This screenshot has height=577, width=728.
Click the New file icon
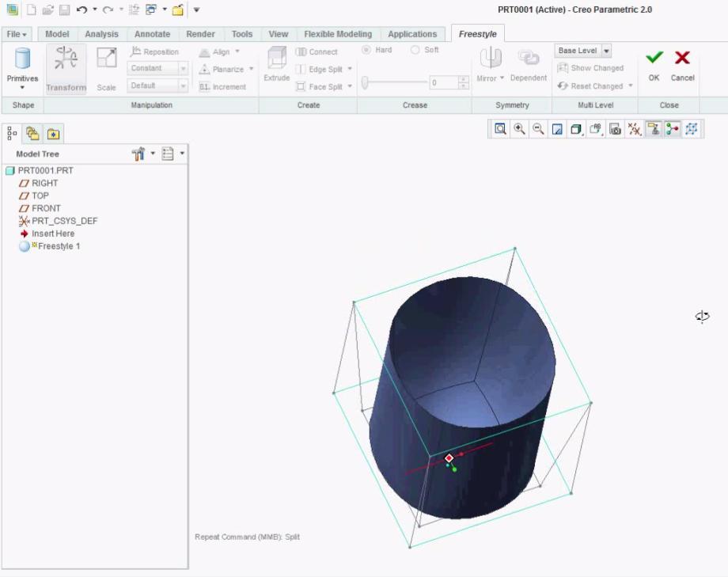(x=31, y=9)
